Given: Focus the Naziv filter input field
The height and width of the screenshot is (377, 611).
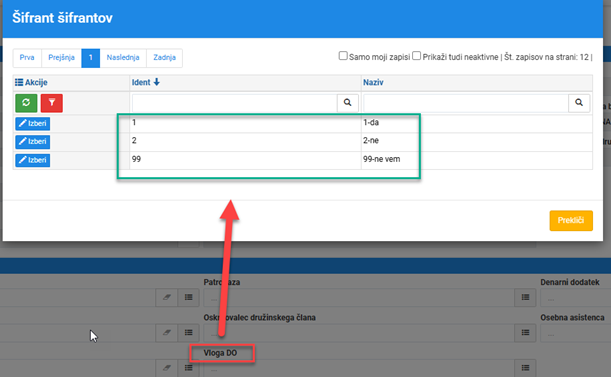Looking at the screenshot, I should pos(466,103).
